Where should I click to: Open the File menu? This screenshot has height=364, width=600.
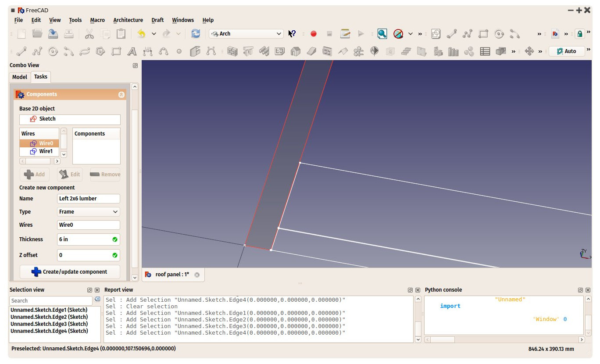[x=18, y=20]
